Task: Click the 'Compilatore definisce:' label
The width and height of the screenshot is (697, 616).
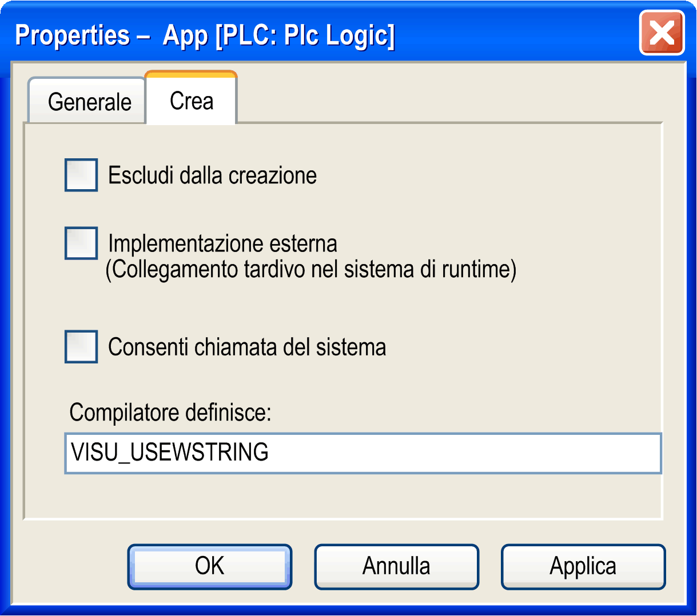Action: click(x=170, y=412)
